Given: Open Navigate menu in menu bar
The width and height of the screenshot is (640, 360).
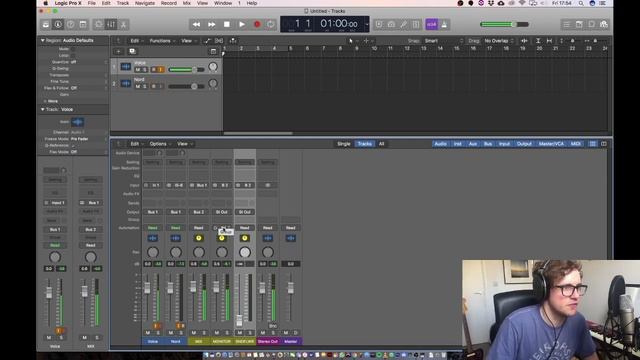Looking at the screenshot, I should click(144, 3).
